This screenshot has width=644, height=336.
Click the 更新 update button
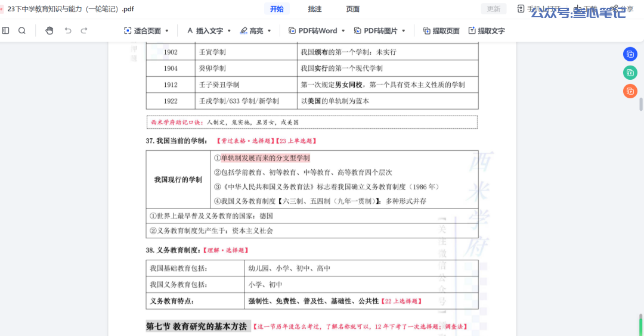(494, 9)
